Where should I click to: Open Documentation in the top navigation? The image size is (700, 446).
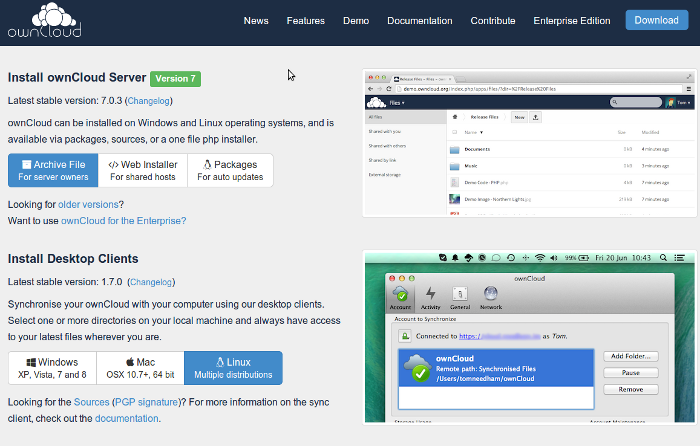point(420,21)
